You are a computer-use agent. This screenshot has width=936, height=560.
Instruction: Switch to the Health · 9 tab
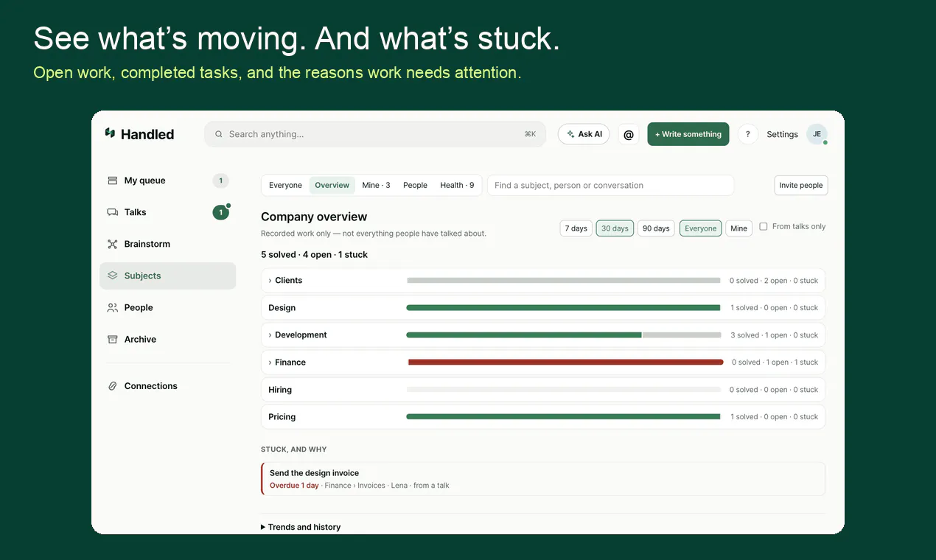pyautogui.click(x=457, y=185)
